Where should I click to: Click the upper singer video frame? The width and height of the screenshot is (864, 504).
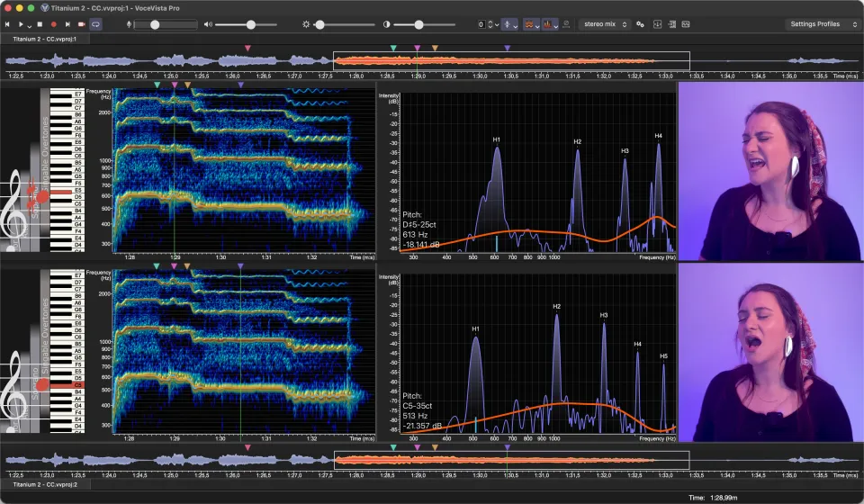(770, 171)
